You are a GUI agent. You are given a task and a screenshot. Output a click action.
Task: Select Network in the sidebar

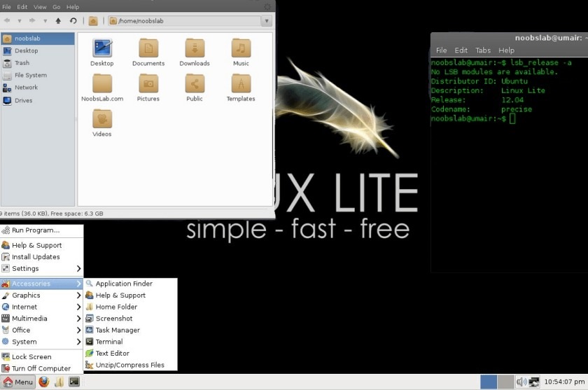coord(38,88)
